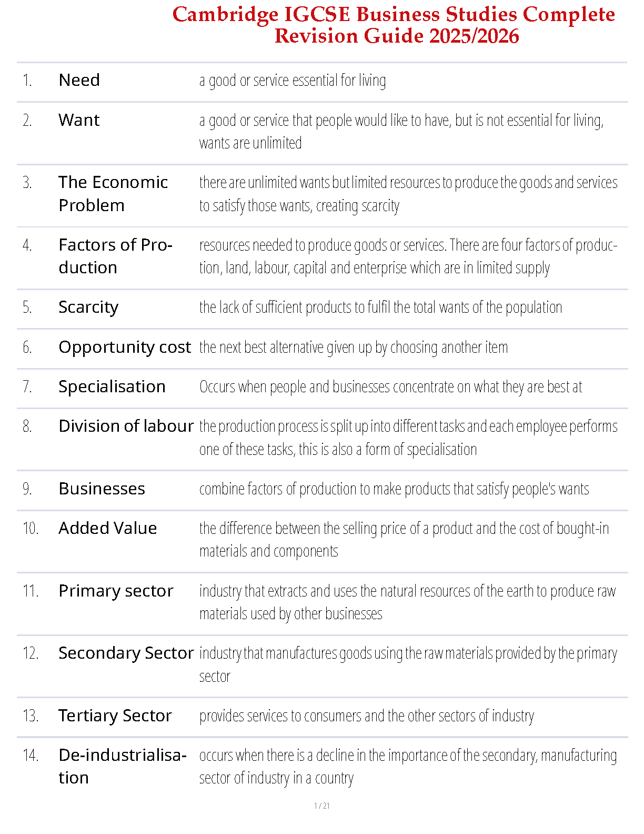Click "The Economic Problem" term
This screenshot has width=644, height=834.
113,193
